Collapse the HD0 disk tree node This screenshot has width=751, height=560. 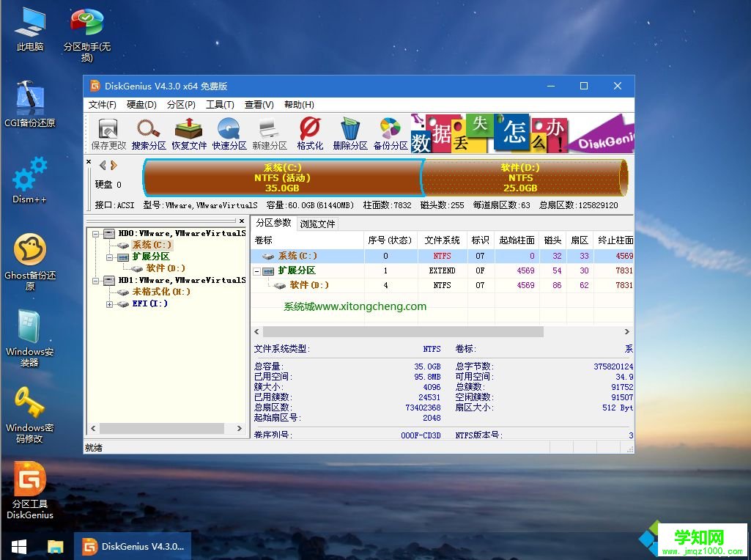click(x=95, y=233)
